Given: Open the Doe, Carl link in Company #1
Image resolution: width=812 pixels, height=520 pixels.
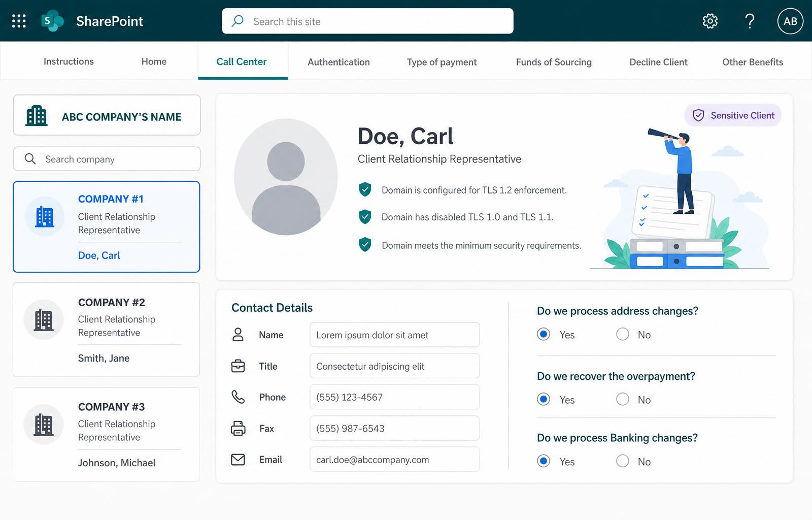Looking at the screenshot, I should click(x=99, y=255).
